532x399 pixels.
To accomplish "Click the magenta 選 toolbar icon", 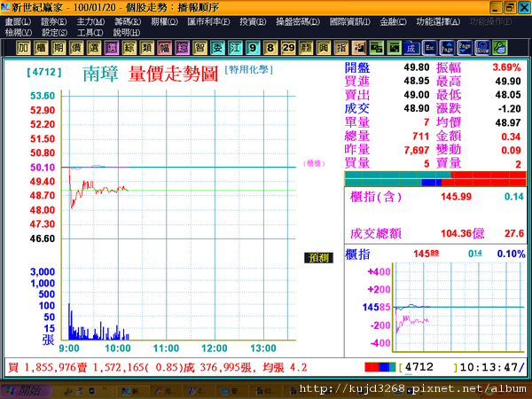I will coord(112,48).
